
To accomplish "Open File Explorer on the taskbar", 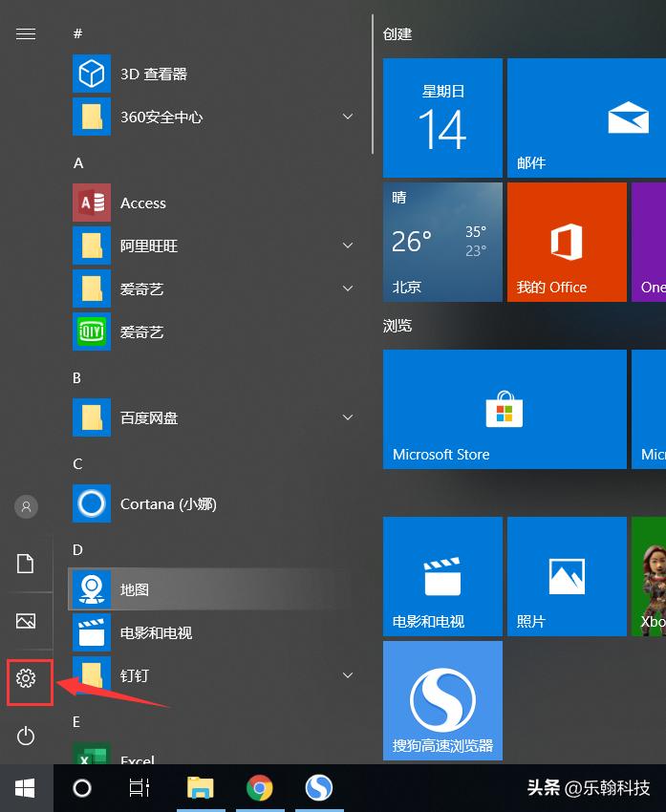I will (201, 788).
